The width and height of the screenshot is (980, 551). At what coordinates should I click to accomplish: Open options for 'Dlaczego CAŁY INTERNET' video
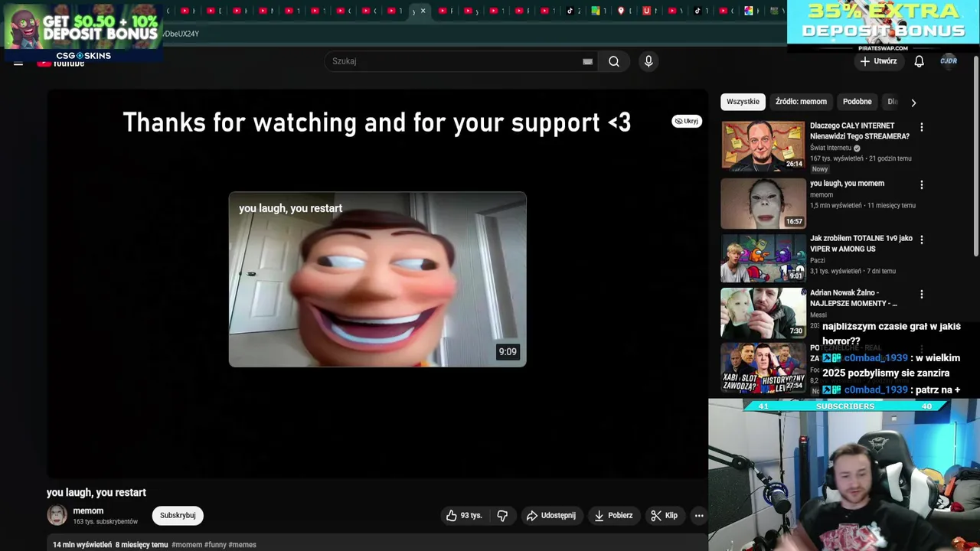(x=922, y=127)
